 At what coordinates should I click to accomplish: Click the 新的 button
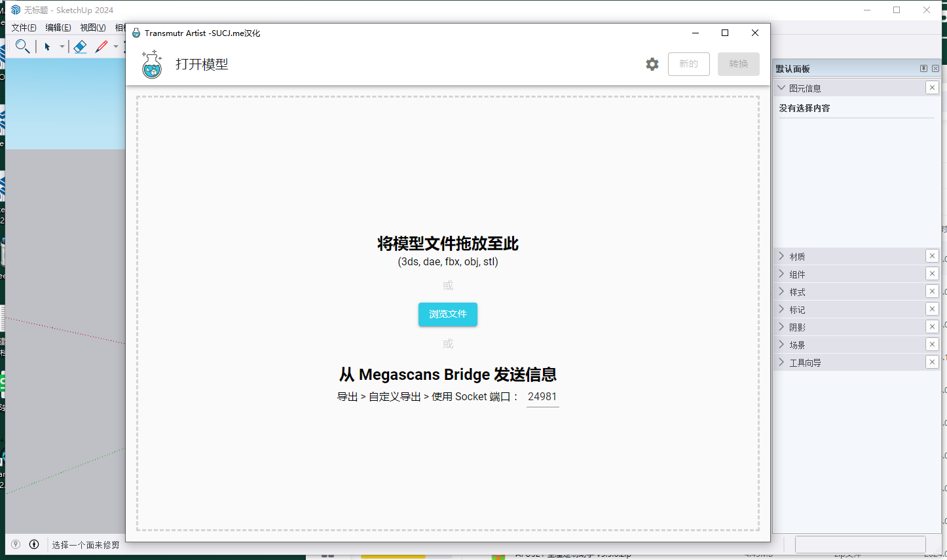(x=689, y=64)
